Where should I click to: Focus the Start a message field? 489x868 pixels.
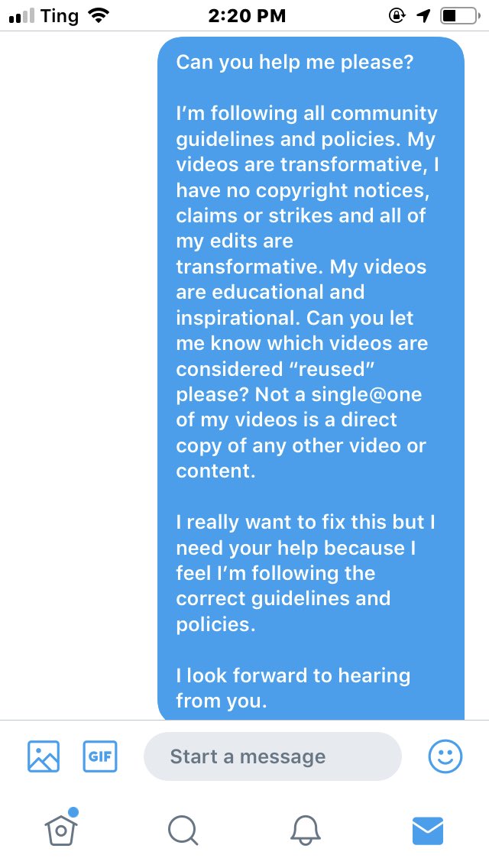click(273, 756)
